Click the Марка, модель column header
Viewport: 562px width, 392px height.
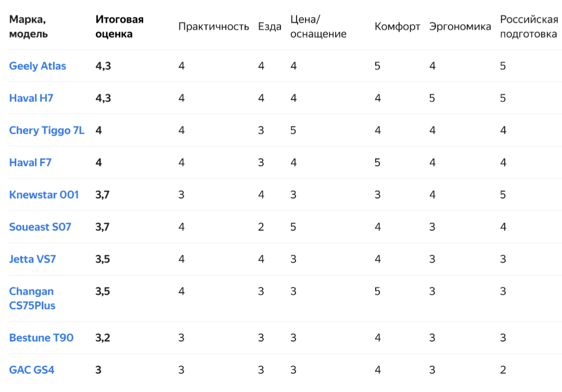point(28,27)
